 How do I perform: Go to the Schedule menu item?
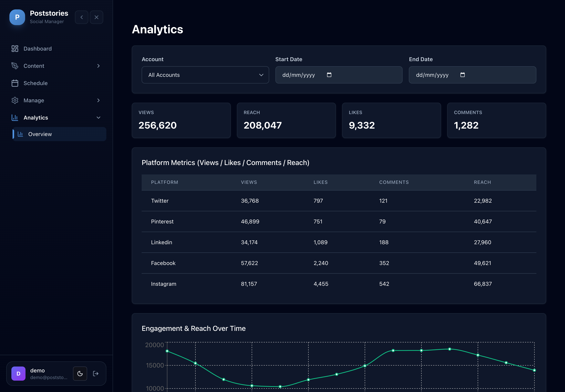coord(56,83)
